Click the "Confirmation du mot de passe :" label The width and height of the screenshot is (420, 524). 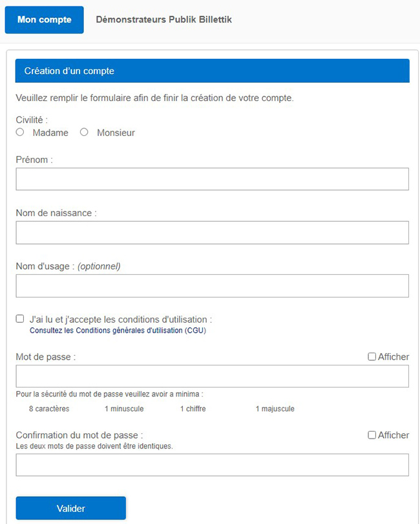[79, 435]
